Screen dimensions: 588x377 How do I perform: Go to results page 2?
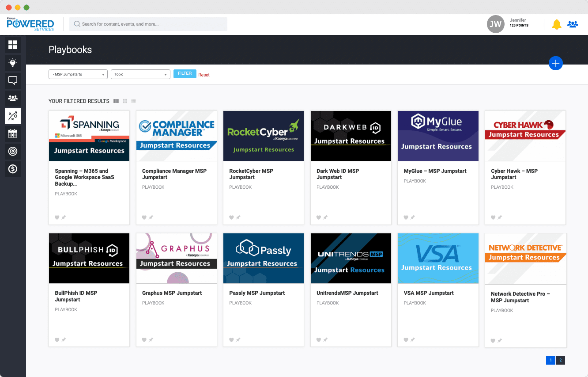tap(561, 360)
